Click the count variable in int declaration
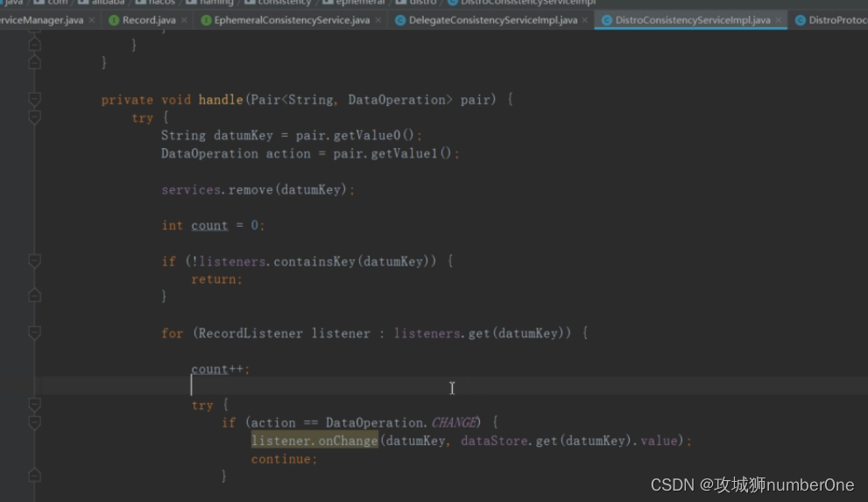 tap(209, 226)
